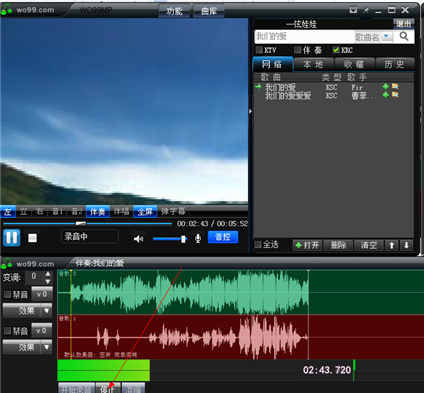
Task: Open the 功能 menu
Action: (174, 11)
